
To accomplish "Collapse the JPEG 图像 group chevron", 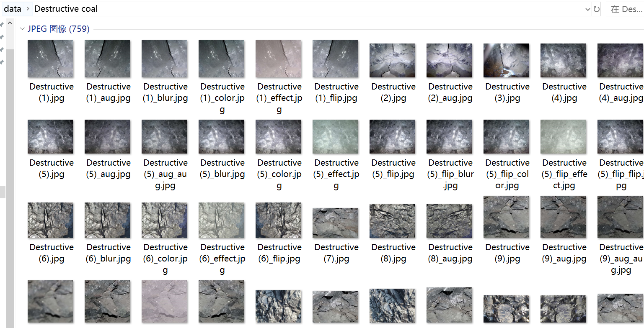I will coord(22,29).
